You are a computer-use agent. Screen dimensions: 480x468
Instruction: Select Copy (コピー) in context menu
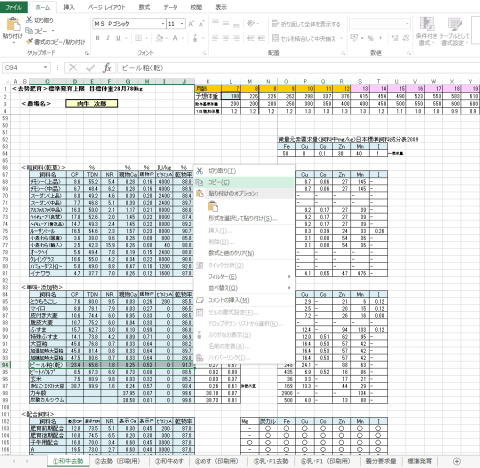(x=244, y=182)
